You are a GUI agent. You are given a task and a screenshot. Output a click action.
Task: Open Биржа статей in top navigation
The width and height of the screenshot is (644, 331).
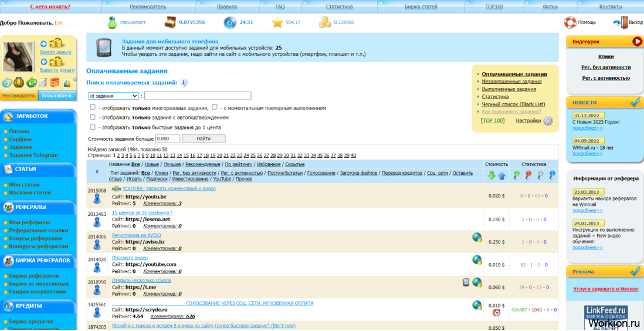421,6
